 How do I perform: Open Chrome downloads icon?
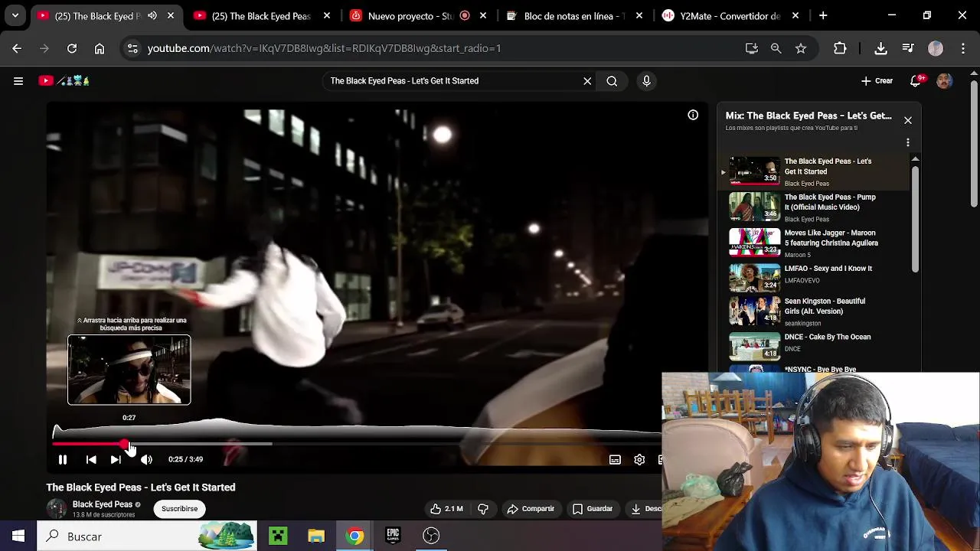881,48
